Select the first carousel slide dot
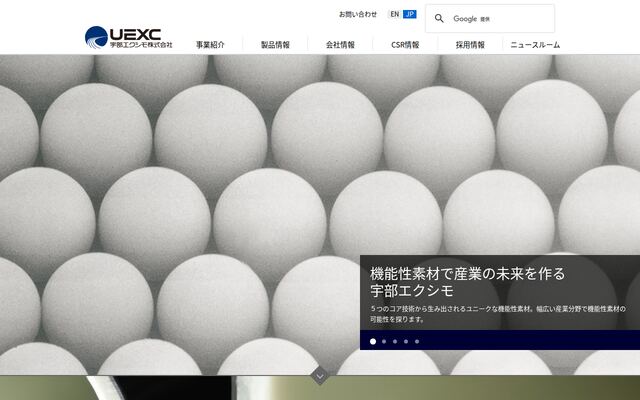 point(373,341)
